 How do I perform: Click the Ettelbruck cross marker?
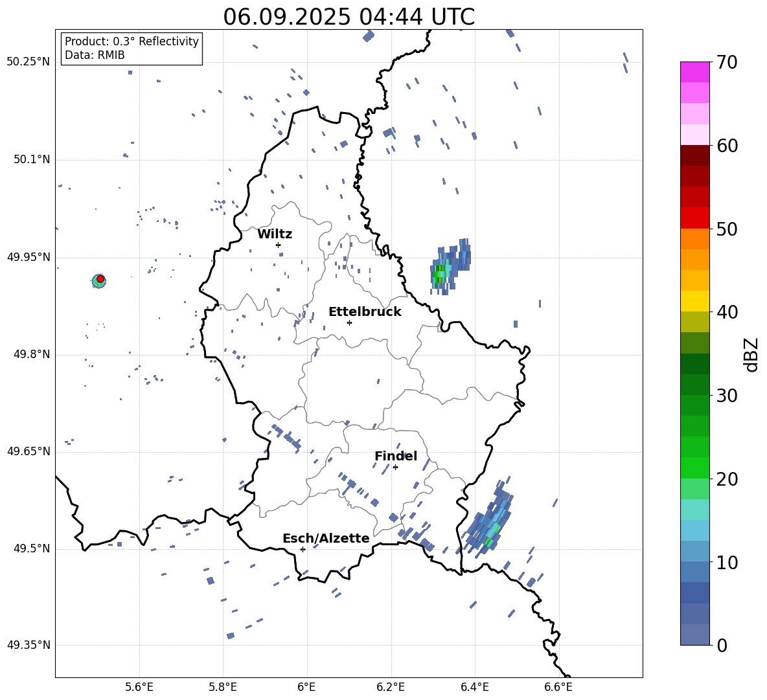pos(349,322)
